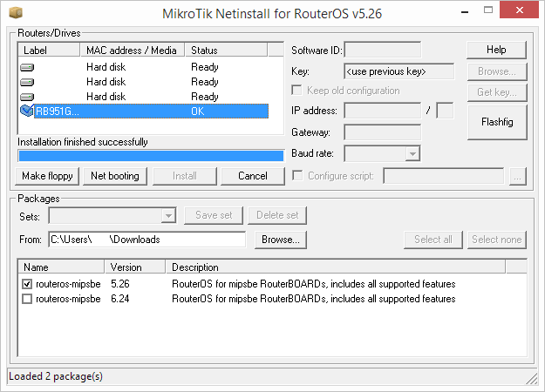This screenshot has height=392, width=545.
Task: Toggle the Keep old configuration checkbox
Action: point(297,91)
